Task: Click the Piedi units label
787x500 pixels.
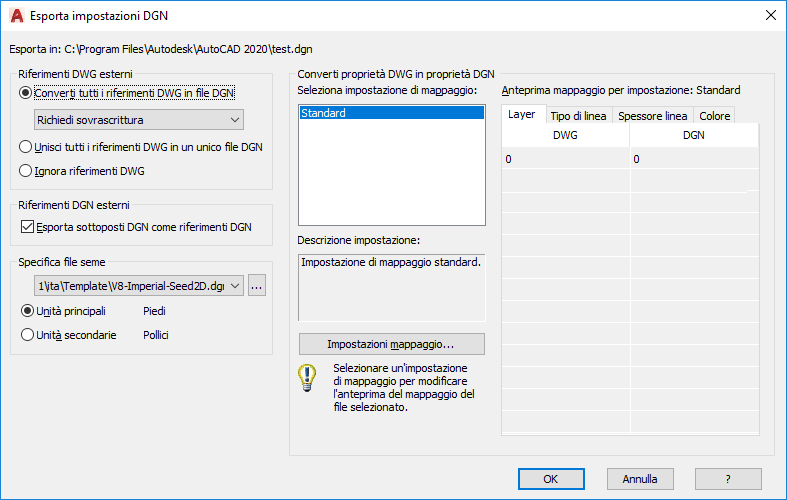Action: coord(154,311)
